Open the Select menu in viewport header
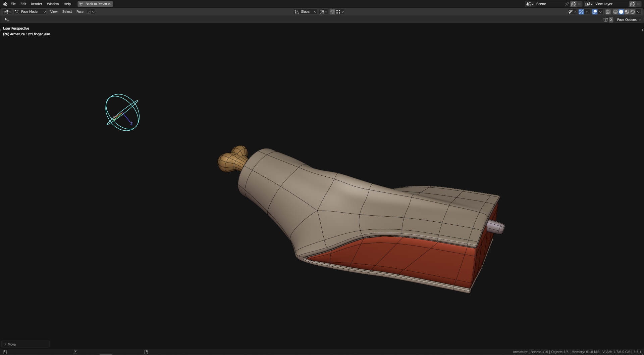The image size is (644, 355). click(67, 12)
